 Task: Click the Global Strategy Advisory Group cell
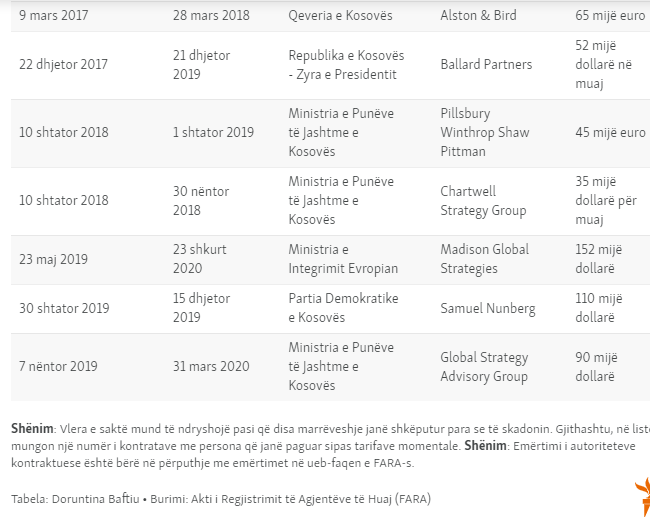coord(483,366)
